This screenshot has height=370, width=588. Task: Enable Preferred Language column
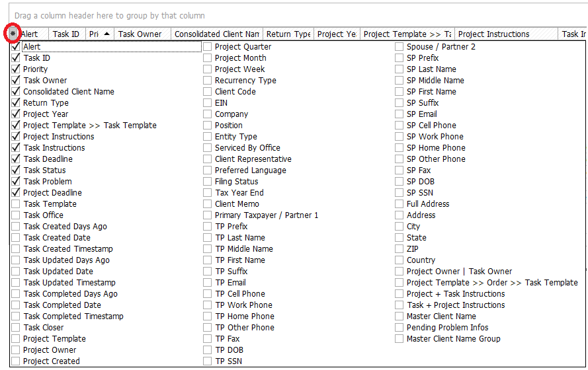click(x=208, y=170)
